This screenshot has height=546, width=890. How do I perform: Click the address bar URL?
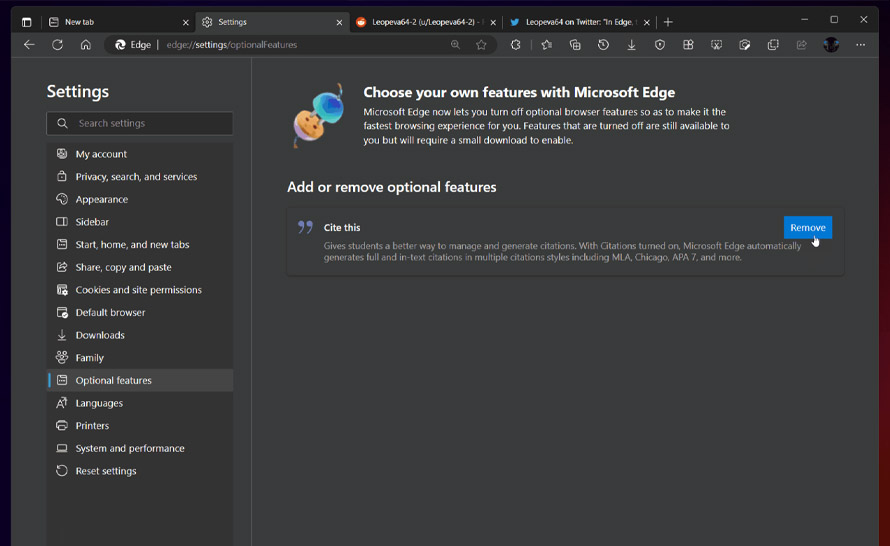point(232,45)
